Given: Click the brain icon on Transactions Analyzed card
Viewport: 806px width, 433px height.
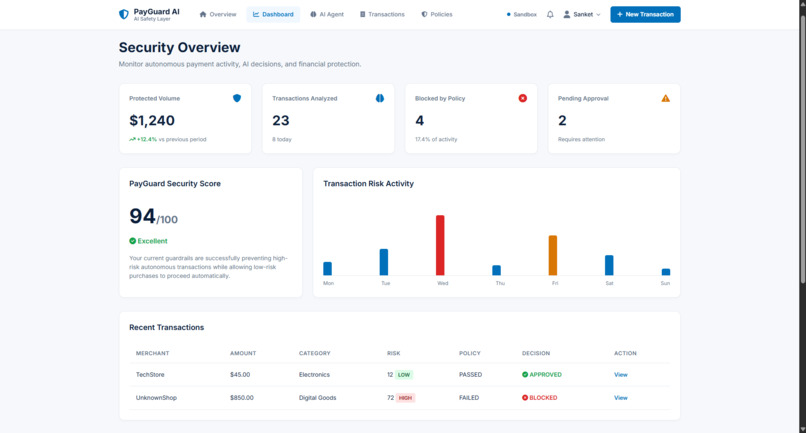Looking at the screenshot, I should point(379,98).
